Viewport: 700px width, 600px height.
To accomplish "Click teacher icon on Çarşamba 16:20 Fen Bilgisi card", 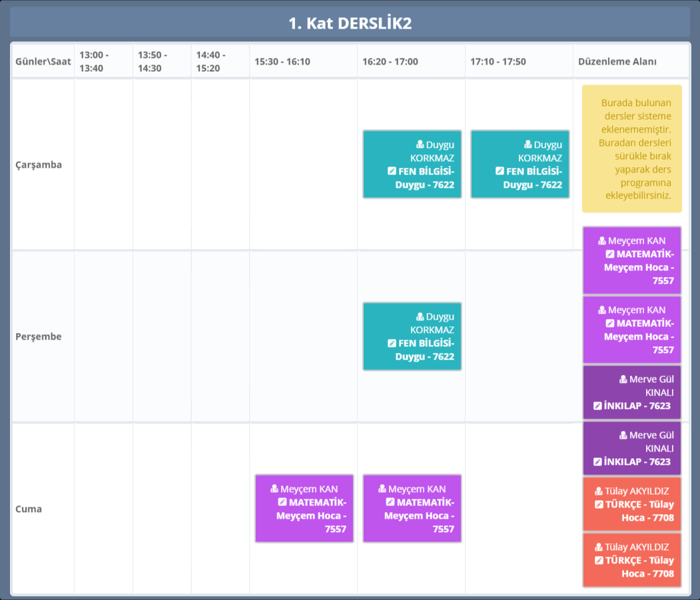I will pyautogui.click(x=420, y=145).
